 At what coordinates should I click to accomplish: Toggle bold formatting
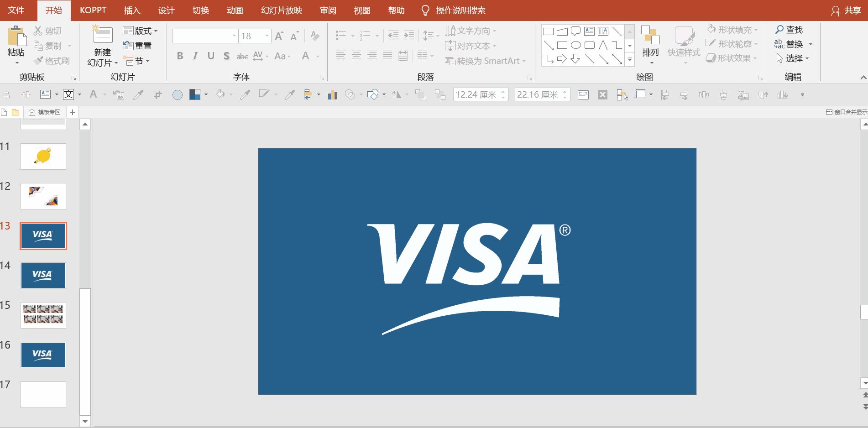pyautogui.click(x=180, y=56)
